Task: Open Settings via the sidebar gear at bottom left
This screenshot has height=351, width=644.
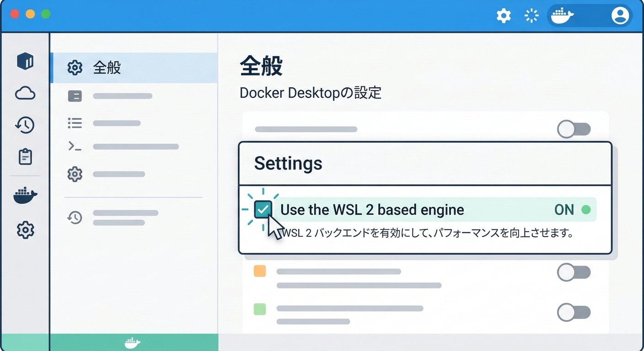Action: tap(25, 230)
